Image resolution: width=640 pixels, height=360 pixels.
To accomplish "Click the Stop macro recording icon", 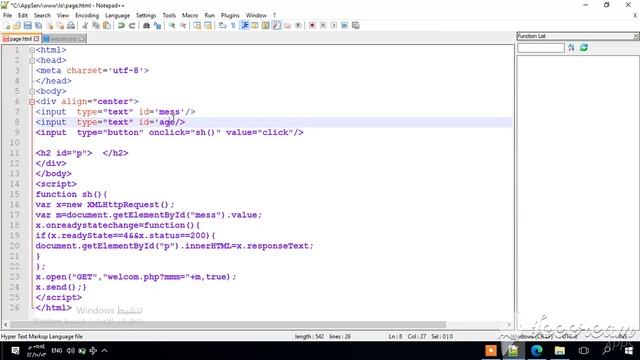I will pos(323,26).
